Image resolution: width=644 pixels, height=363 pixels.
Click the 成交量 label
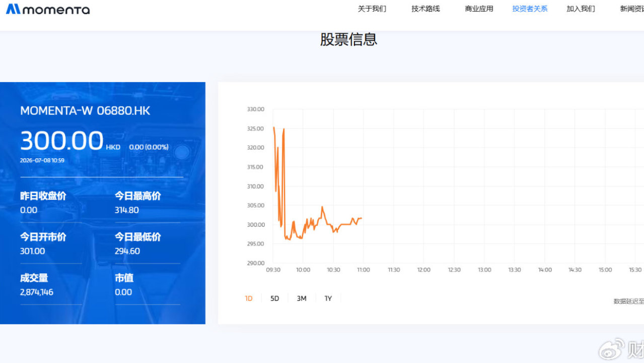pos(34,278)
